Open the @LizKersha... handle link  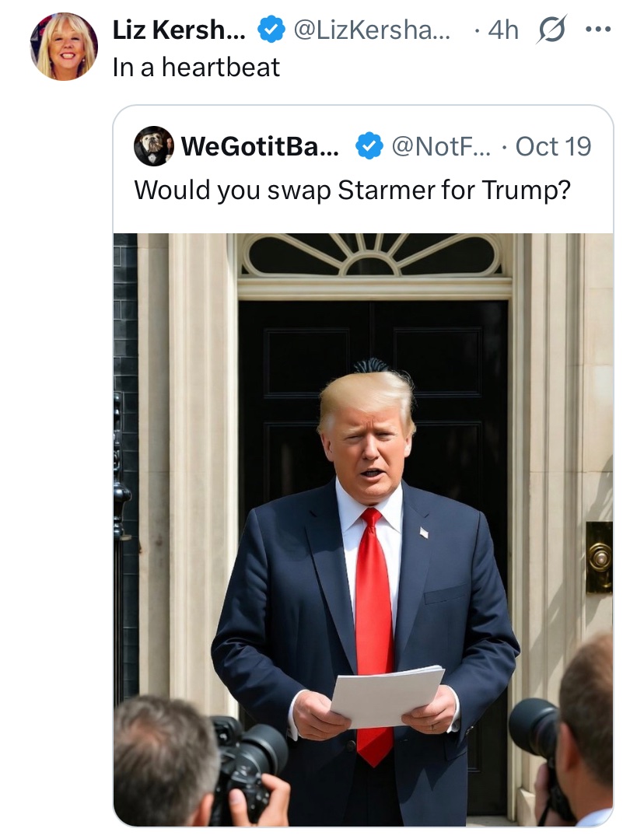pos(372,30)
